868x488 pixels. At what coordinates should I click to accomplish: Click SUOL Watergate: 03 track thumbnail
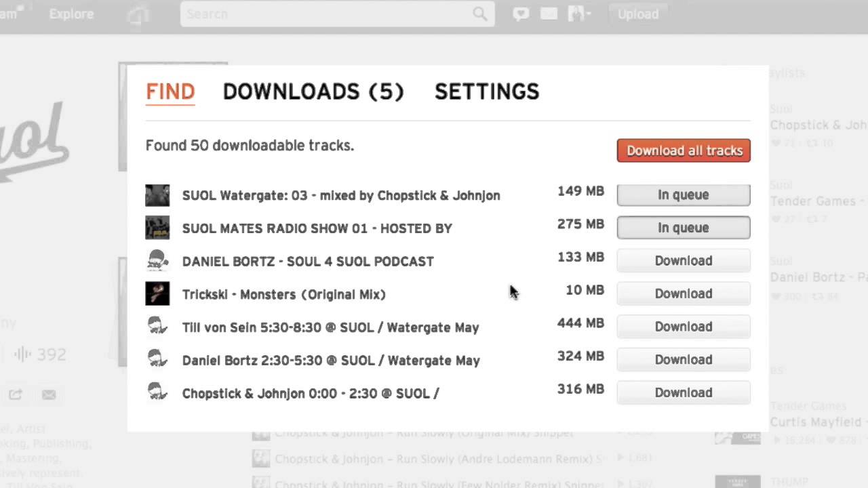point(157,195)
